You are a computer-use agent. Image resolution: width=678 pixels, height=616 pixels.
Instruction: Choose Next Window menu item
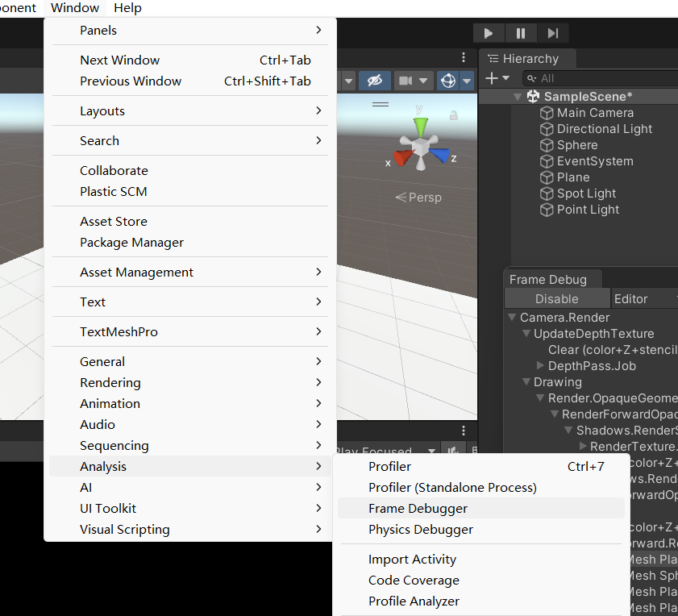190,60
